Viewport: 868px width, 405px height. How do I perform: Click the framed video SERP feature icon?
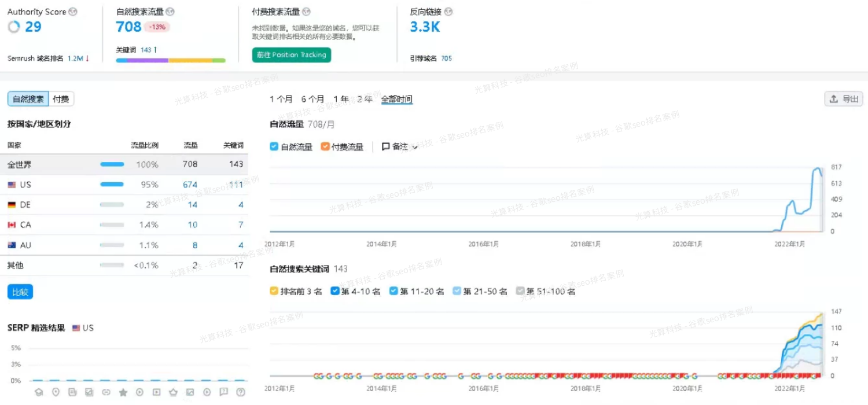pos(156,392)
